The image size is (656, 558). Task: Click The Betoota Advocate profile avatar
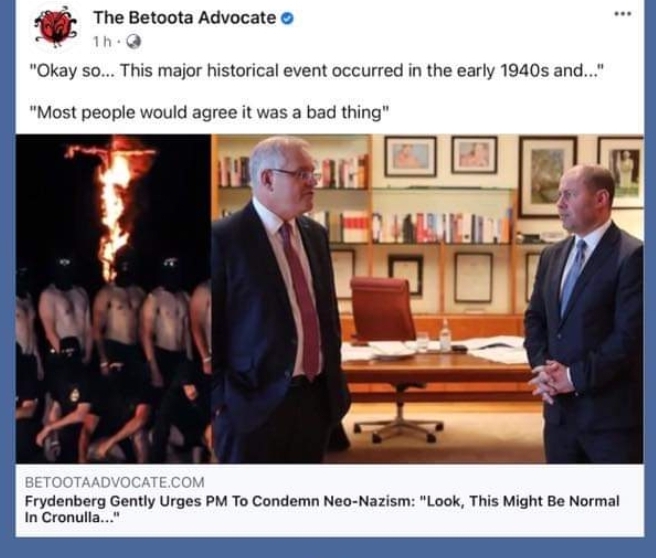[56, 26]
